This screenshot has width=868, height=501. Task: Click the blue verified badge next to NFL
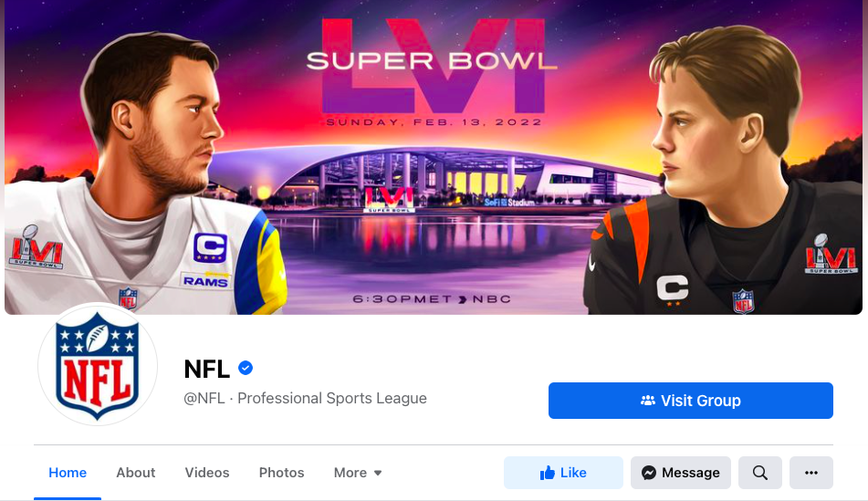[x=246, y=368]
